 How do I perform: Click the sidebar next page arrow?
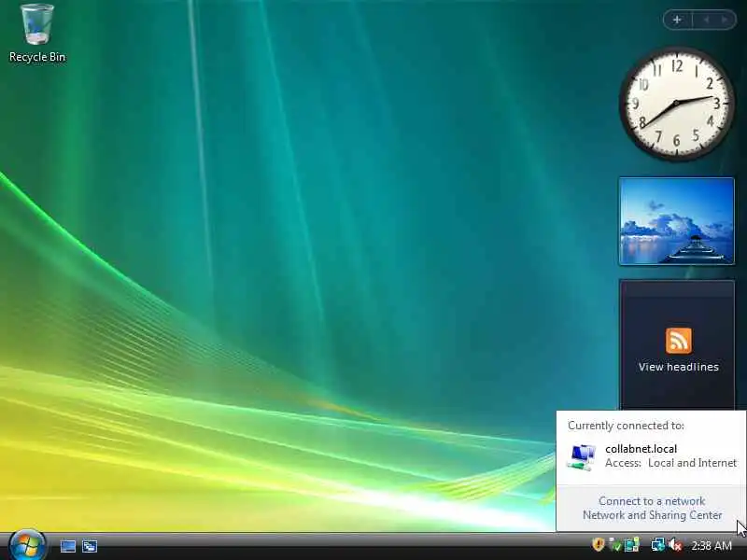coord(725,20)
